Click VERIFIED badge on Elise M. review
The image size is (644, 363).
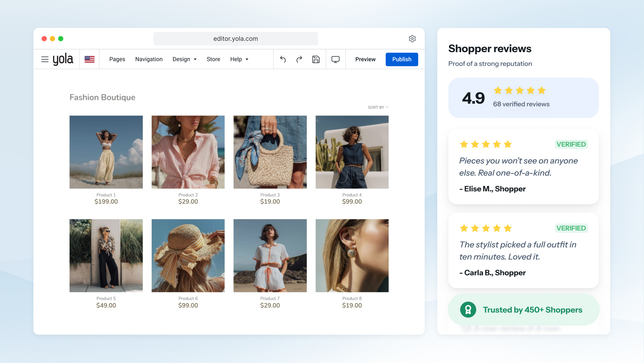(x=571, y=144)
